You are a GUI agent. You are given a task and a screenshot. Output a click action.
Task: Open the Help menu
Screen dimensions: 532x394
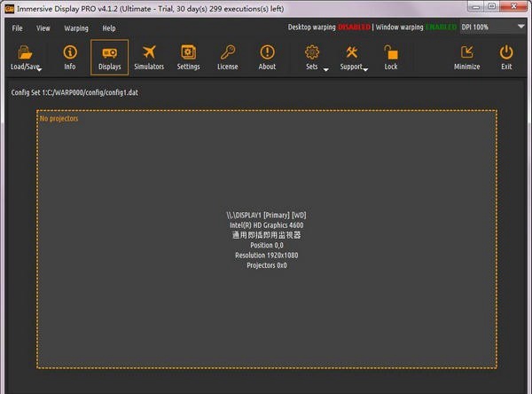click(109, 28)
